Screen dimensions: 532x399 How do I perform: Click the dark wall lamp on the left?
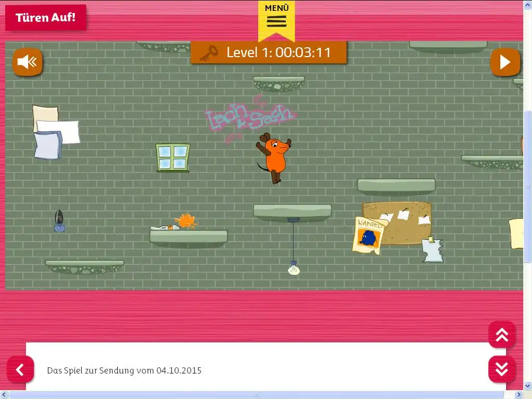pos(59,221)
